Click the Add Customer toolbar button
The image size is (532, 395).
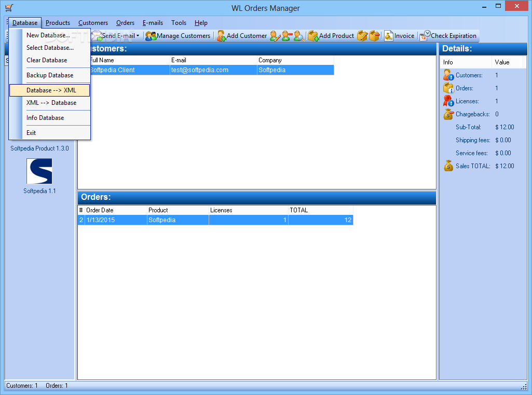pos(242,36)
